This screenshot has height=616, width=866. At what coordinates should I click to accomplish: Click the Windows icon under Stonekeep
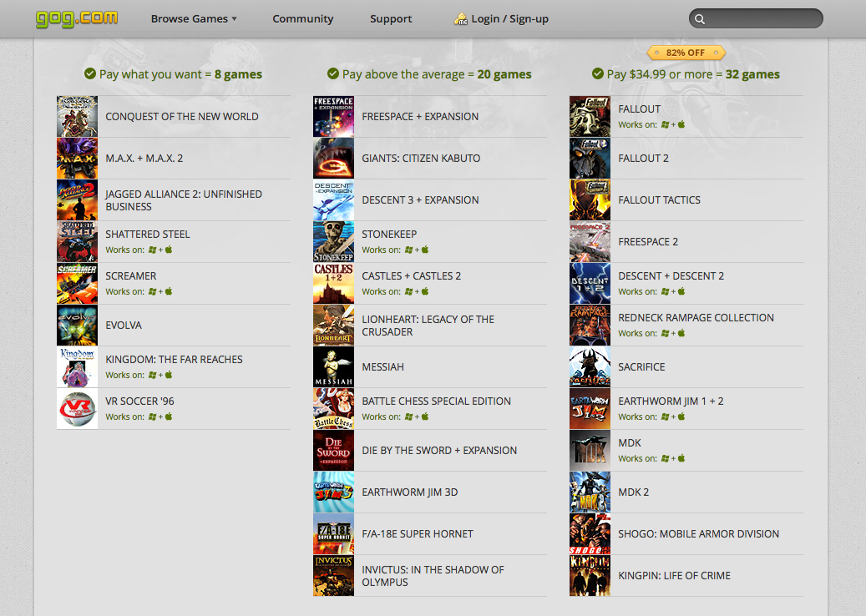408,250
